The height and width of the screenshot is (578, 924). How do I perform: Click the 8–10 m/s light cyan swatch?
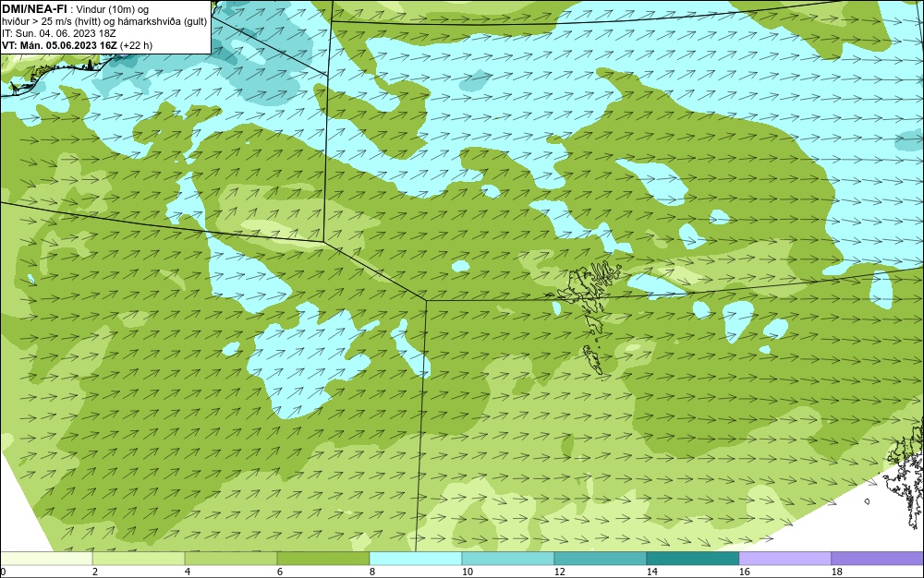coord(416,558)
